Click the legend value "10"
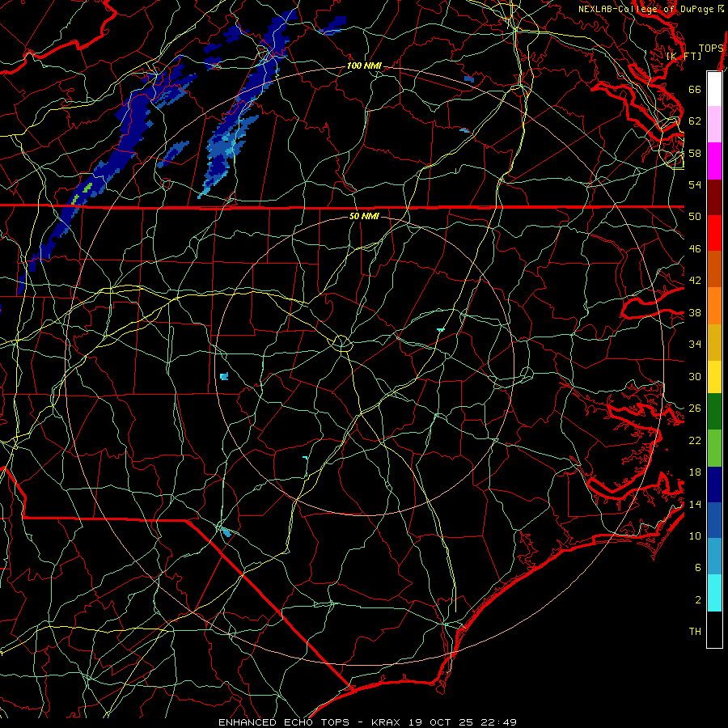 [x=695, y=535]
